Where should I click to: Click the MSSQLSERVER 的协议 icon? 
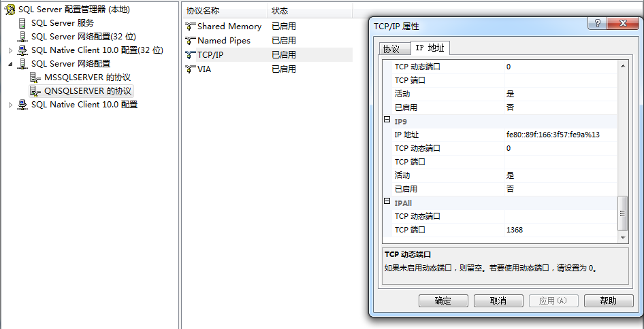click(35, 77)
